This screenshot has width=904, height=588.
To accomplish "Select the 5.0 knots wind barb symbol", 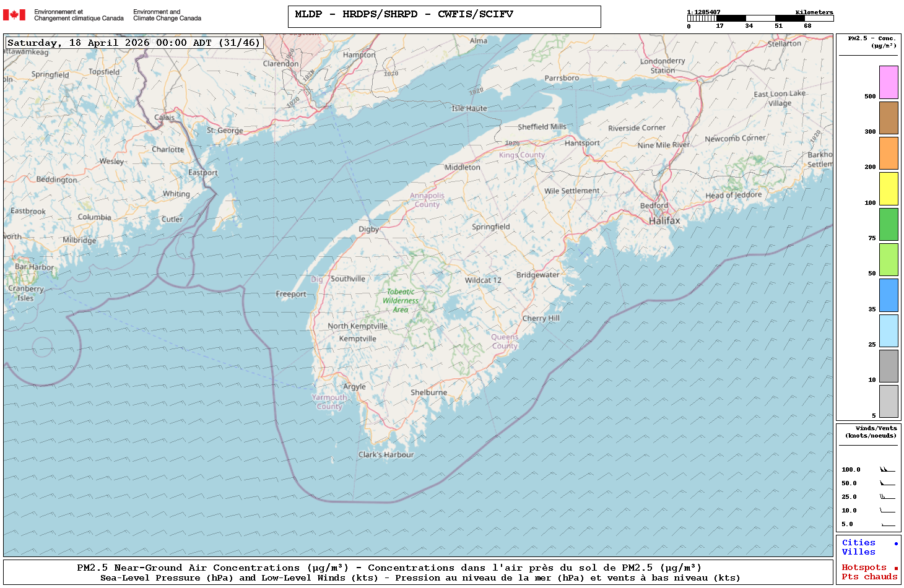I will pos(887,525).
